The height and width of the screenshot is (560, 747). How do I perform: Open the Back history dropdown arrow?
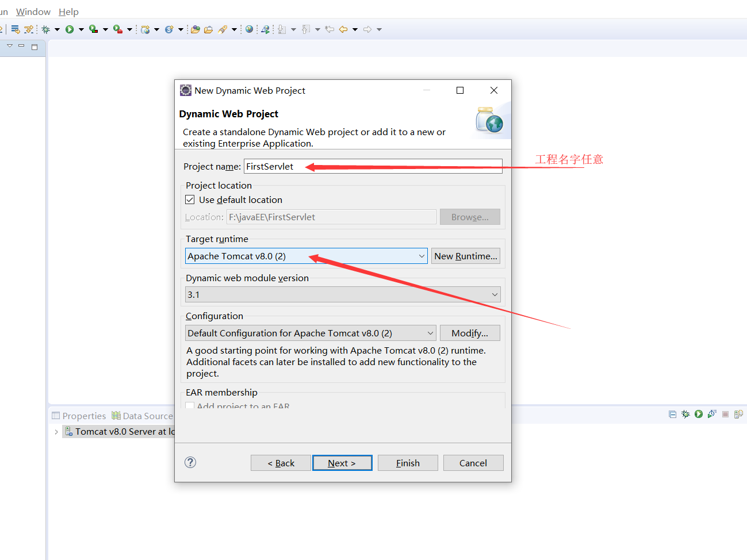point(355,29)
